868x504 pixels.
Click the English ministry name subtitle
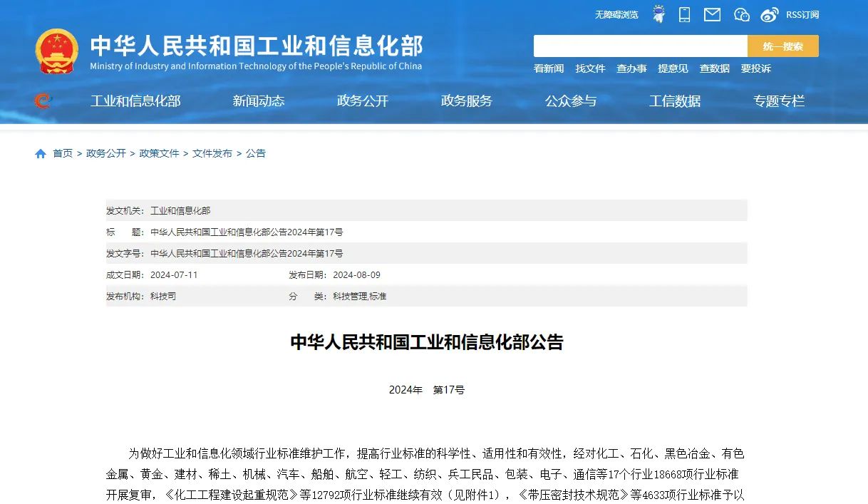tap(256, 66)
